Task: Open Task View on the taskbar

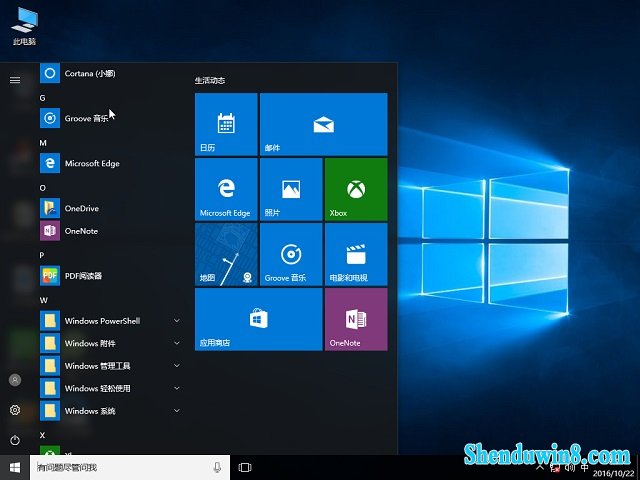Action: (x=245, y=467)
